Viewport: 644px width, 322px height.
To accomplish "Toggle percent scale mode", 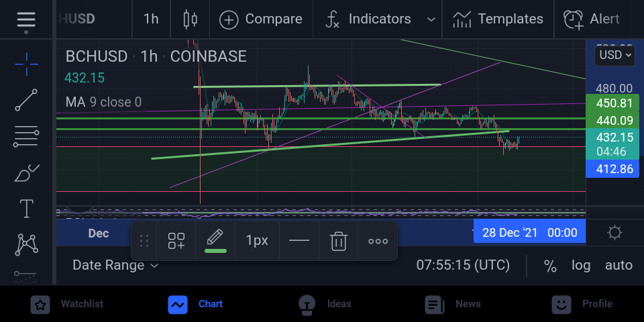I will (550, 266).
